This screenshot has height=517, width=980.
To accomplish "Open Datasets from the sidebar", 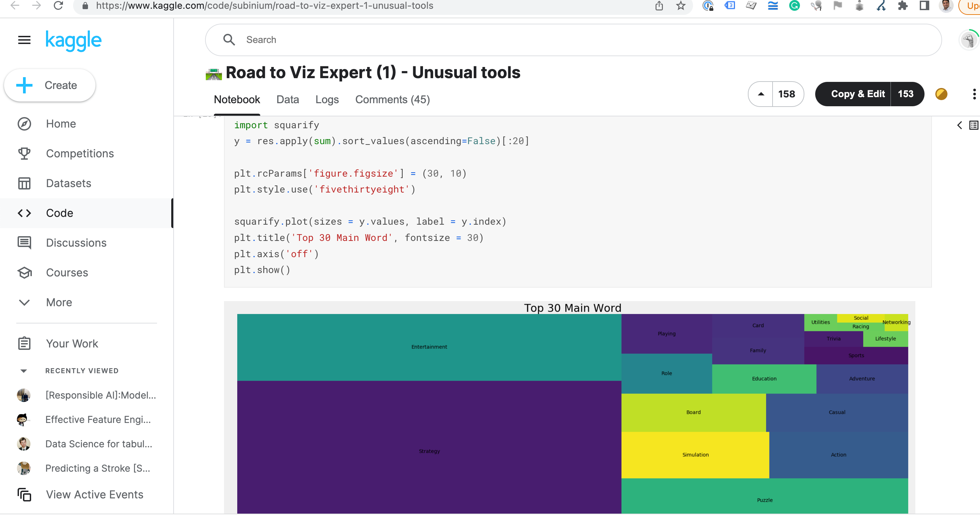I will 68,183.
